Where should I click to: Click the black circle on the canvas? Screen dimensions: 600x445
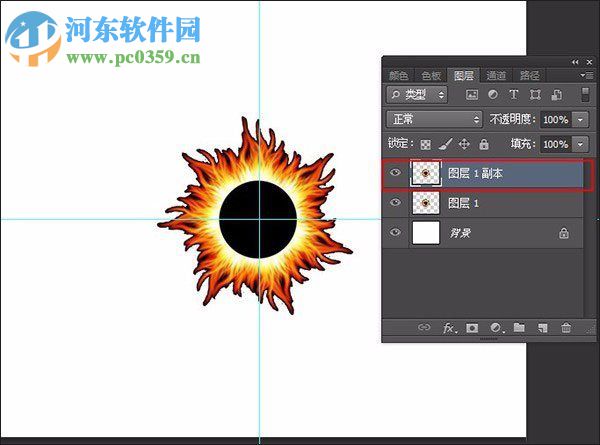pos(259,219)
